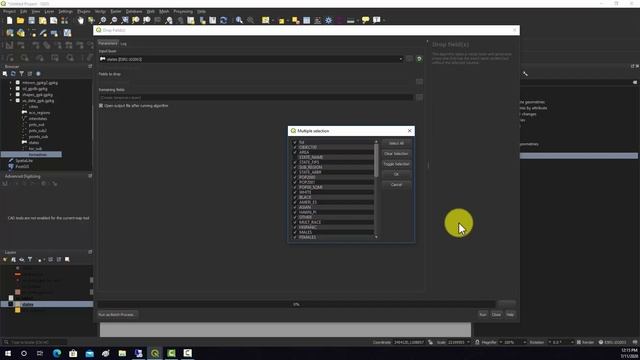Uncheck the SUB_REGION field checkbox
Screen dimensions: 640x360
pyautogui.click(x=295, y=167)
